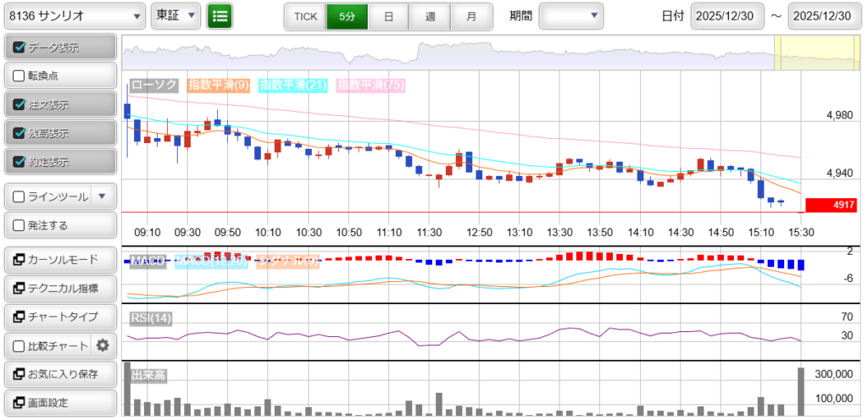The height and width of the screenshot is (420, 868).
Task: Expand the 8136 サンリオ stock dropdown
Action: pos(74,16)
